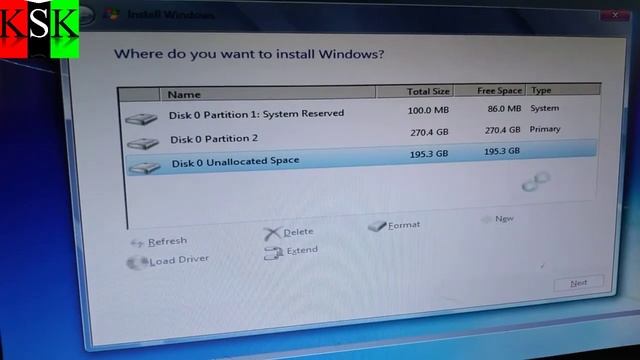Click the 195.3 GB total size cell
Image resolution: width=640 pixels, height=360 pixels.
tap(429, 154)
